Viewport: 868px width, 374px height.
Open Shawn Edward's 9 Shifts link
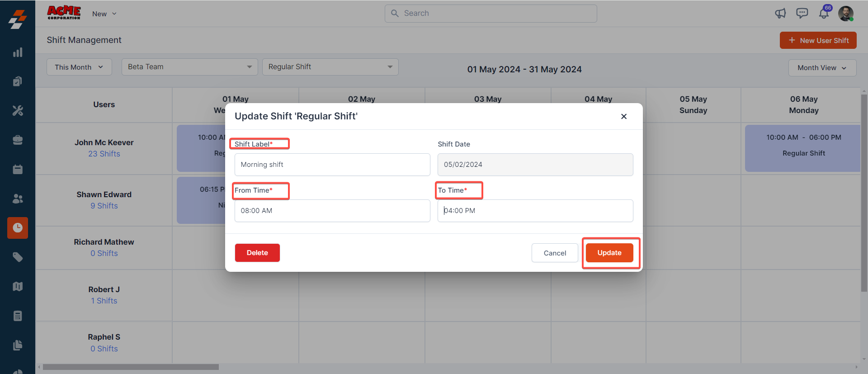[104, 206]
